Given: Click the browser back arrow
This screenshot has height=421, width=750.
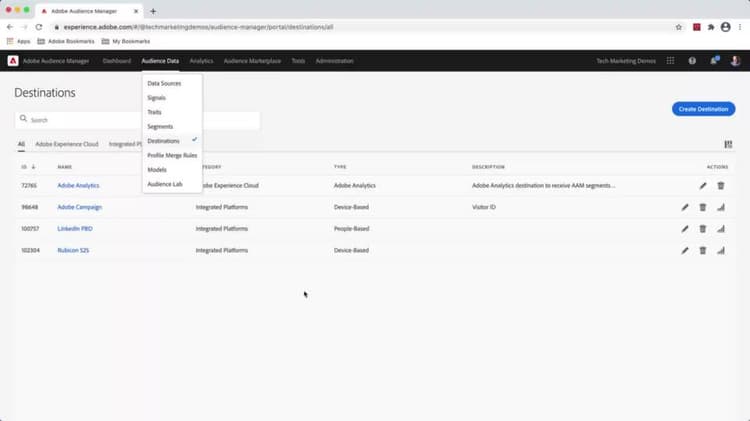Looking at the screenshot, I should 10,27.
